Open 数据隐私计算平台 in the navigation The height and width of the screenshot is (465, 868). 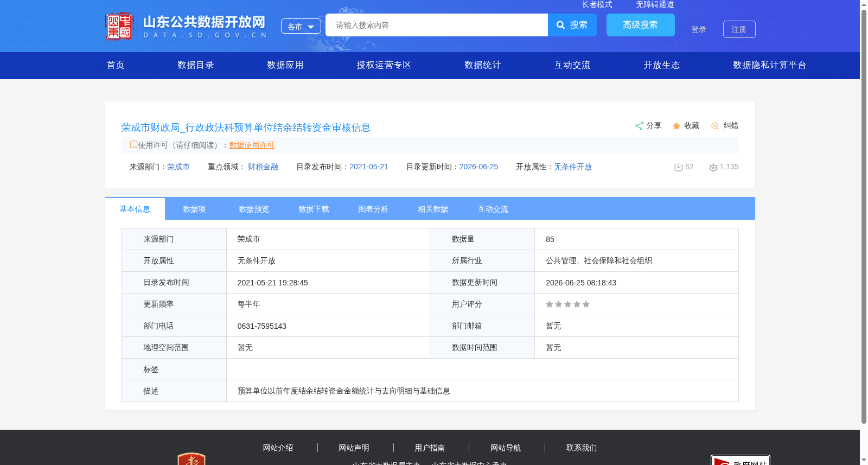(770, 65)
